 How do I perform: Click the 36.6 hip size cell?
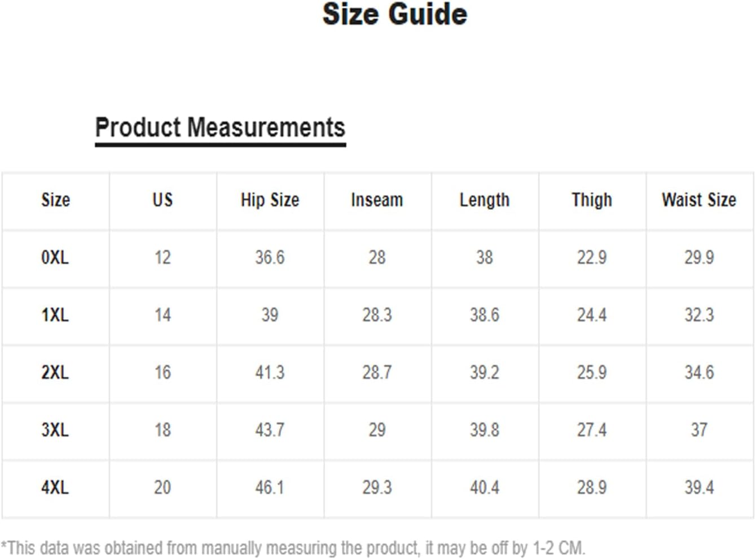click(270, 257)
